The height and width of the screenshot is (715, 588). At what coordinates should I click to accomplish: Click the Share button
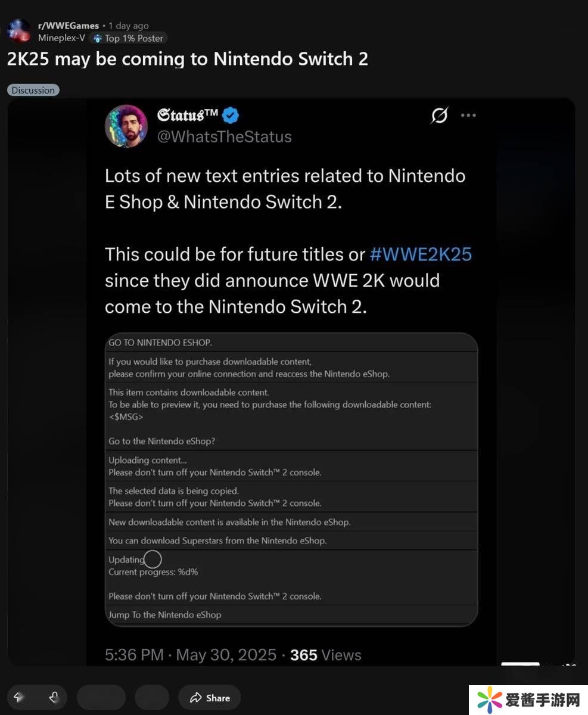209,698
